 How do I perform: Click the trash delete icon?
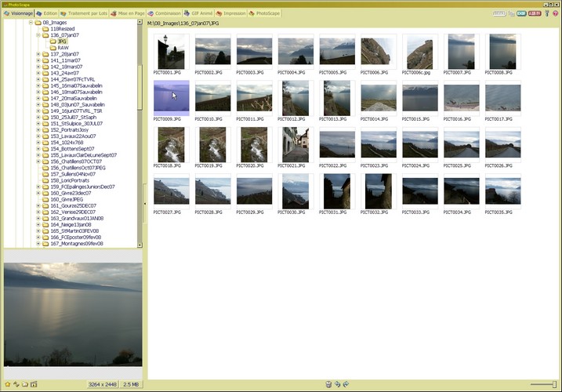pos(328,384)
